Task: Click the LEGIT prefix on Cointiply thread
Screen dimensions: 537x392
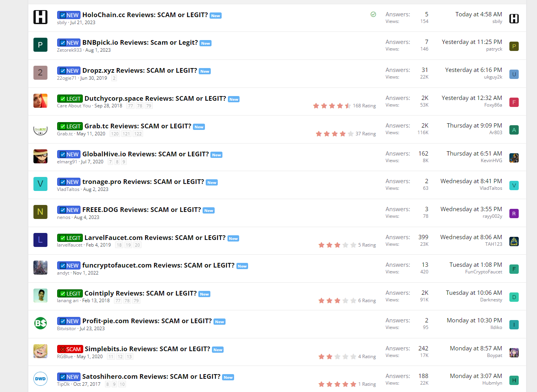Action: click(x=70, y=294)
